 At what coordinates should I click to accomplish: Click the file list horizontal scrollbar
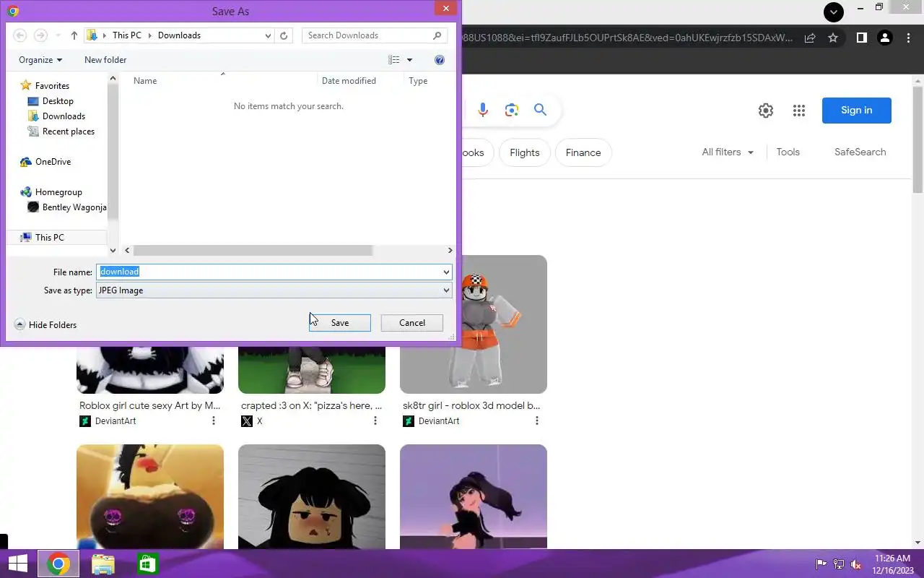[253, 250]
